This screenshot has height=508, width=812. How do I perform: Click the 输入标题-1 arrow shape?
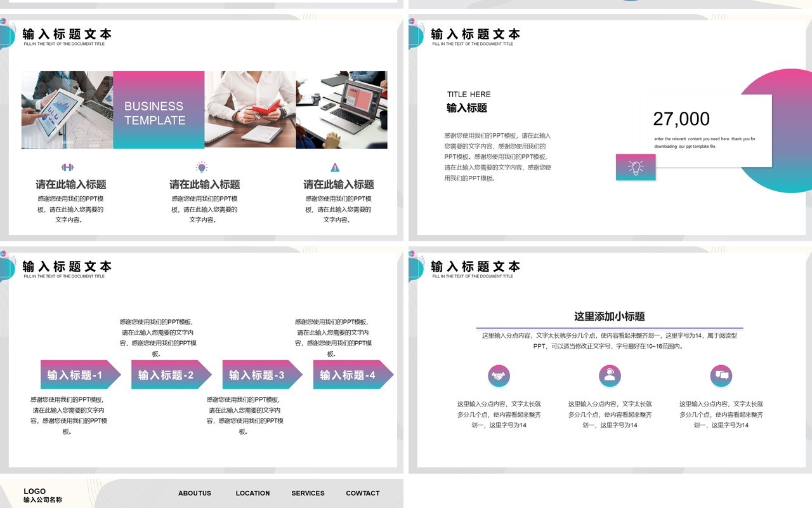coord(81,375)
